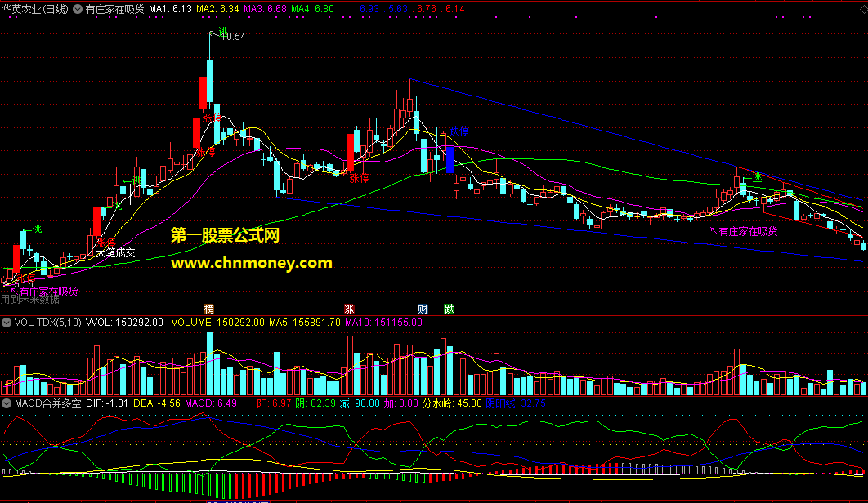Select the 减: 90.00 value

pos(360,403)
